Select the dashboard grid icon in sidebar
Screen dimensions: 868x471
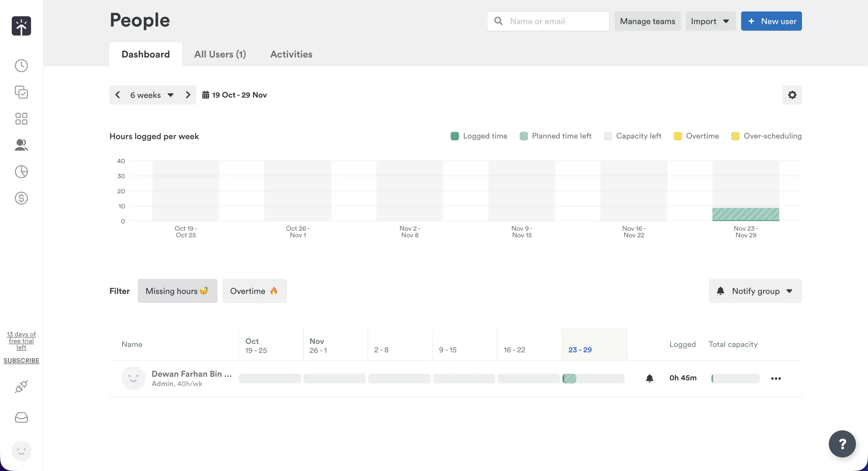[x=21, y=119]
